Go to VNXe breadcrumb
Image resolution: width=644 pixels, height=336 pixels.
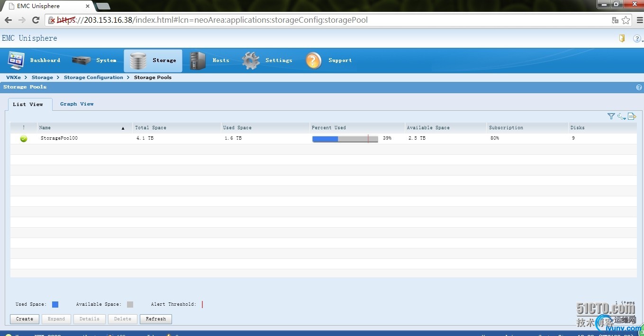tap(13, 77)
